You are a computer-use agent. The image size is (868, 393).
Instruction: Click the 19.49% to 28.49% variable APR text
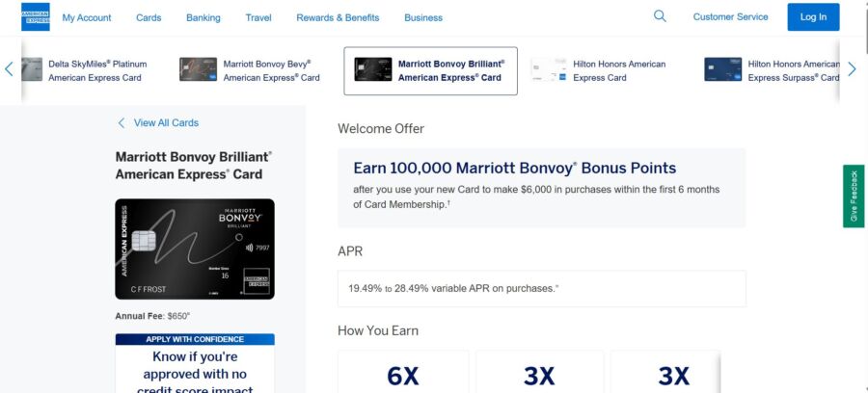point(453,289)
